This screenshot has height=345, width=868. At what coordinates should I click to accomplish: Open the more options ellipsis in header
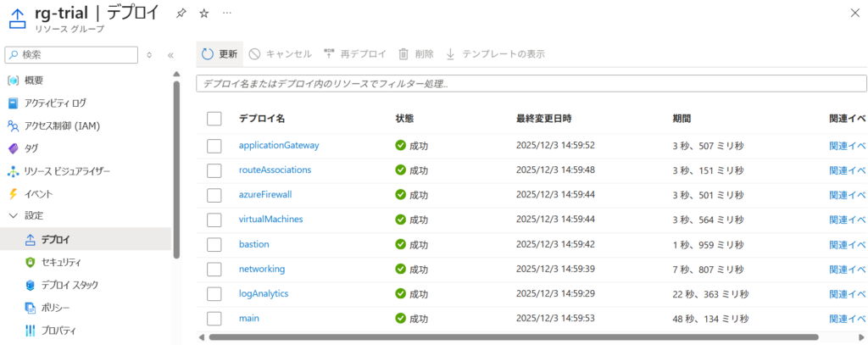tap(226, 14)
